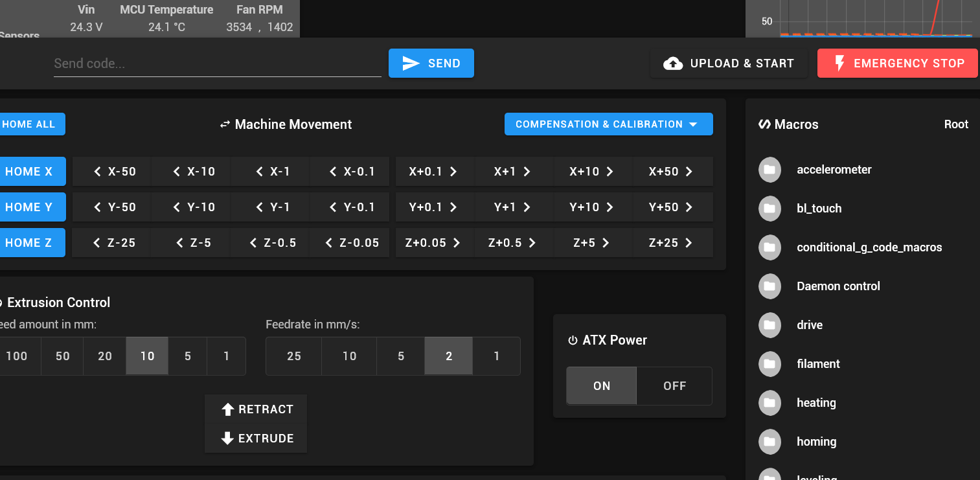Screen dimensions: 980x480
Task: Click the filament macro folder icon
Action: click(769, 364)
